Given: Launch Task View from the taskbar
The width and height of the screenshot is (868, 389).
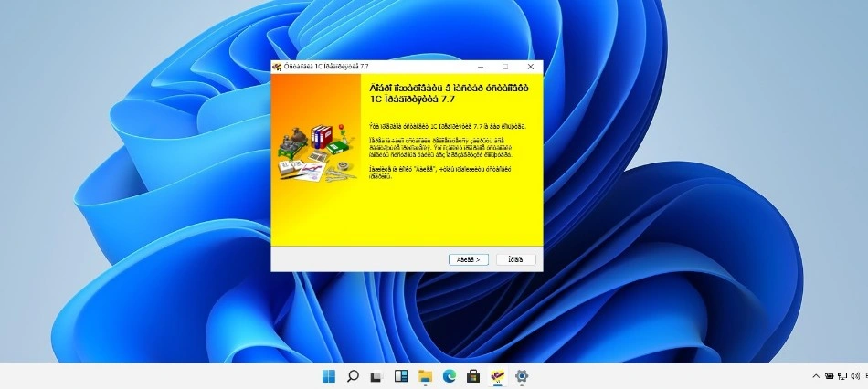Looking at the screenshot, I should pyautogui.click(x=376, y=376).
